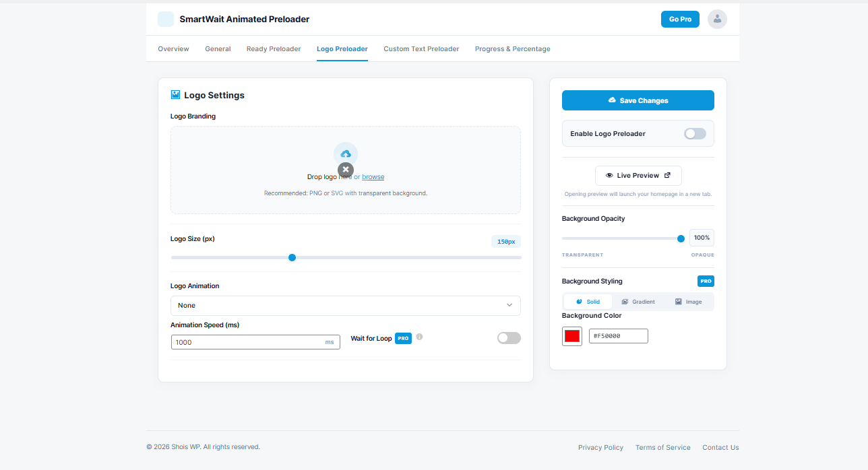
Task: Toggle the Enable Logo Preloader switch
Action: (x=695, y=133)
